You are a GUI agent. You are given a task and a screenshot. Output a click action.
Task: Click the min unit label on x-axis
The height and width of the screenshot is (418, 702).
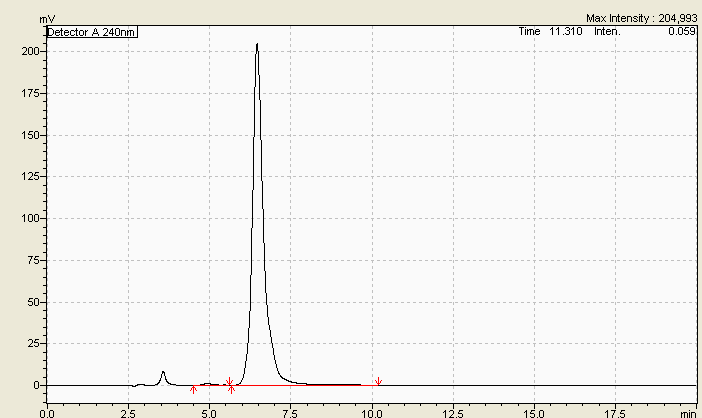[687, 411]
